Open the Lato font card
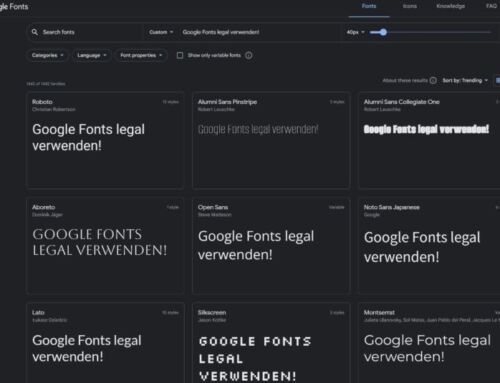The width and height of the screenshot is (500, 383). click(105, 343)
